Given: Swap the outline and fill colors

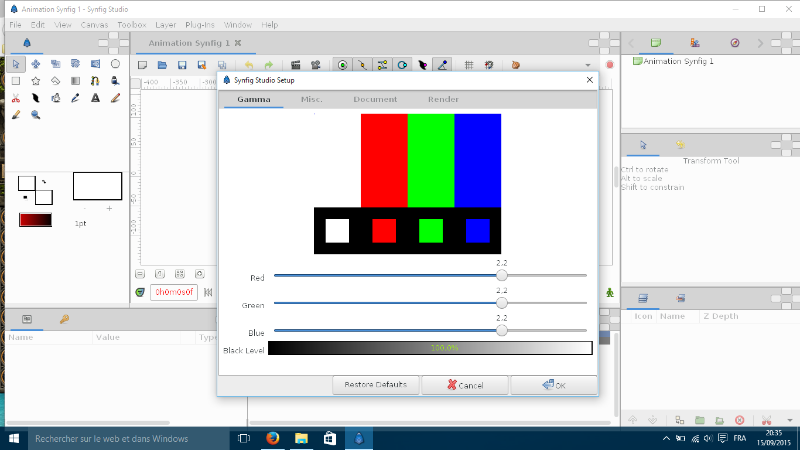Looking at the screenshot, I should [x=45, y=180].
